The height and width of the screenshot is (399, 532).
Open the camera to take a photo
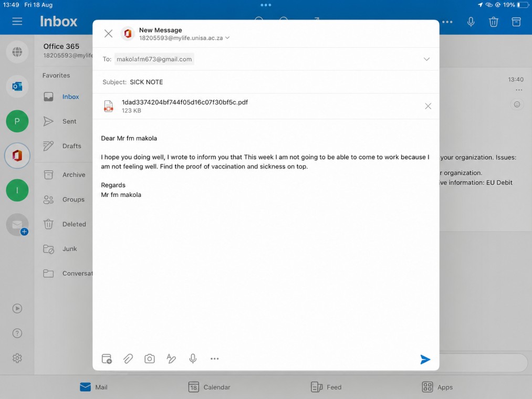tap(149, 359)
